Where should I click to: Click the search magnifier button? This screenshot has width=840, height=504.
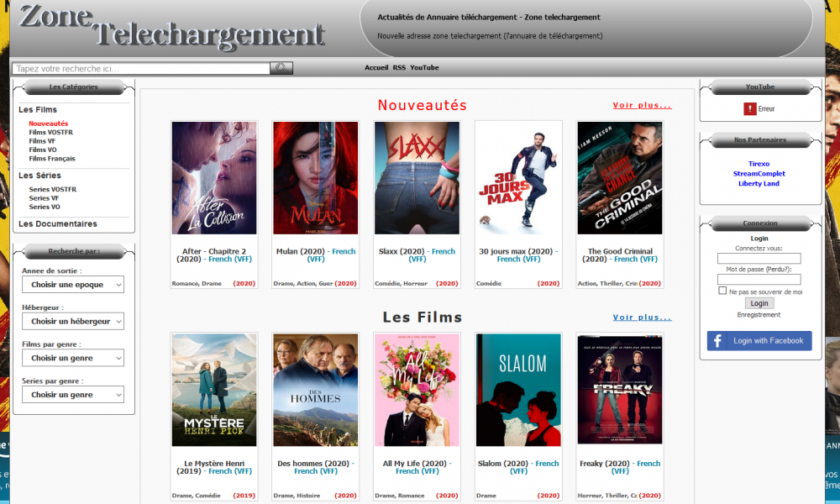point(281,68)
